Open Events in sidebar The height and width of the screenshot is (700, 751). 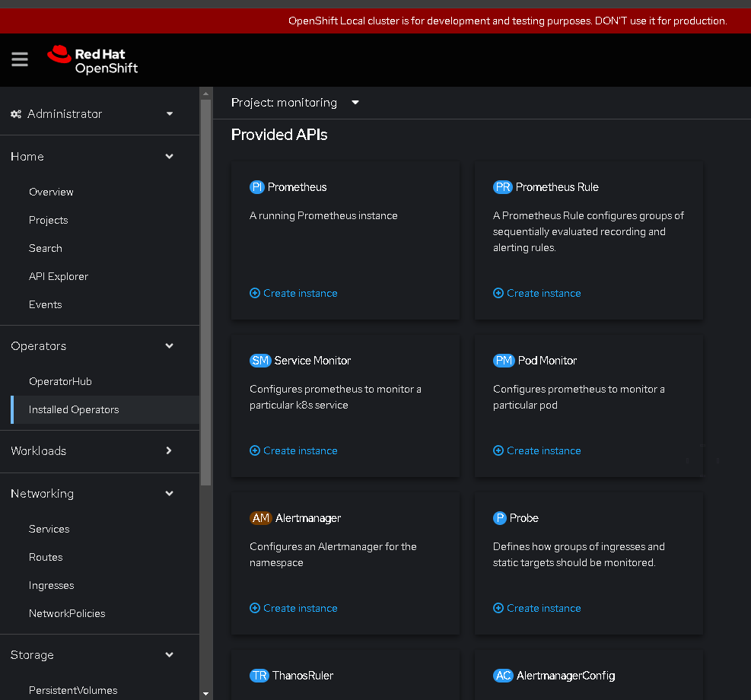46,305
